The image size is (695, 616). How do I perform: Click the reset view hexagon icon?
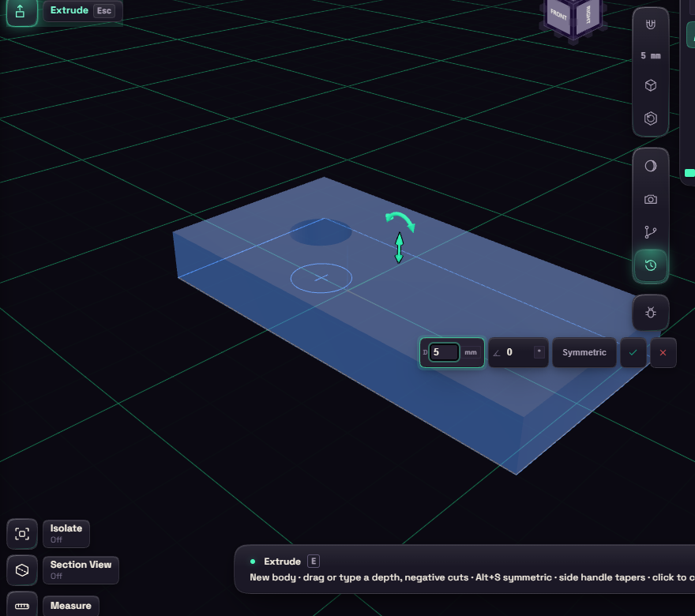coord(650,118)
